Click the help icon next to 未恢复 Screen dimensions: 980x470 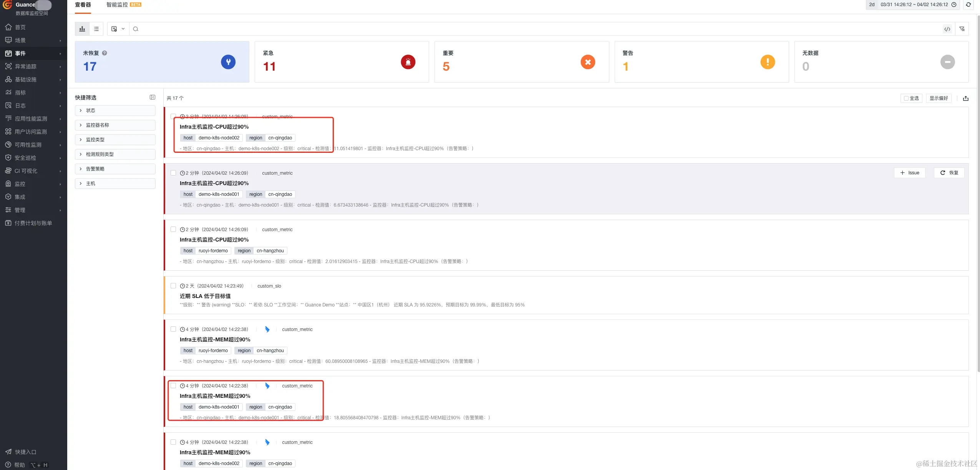click(x=104, y=53)
